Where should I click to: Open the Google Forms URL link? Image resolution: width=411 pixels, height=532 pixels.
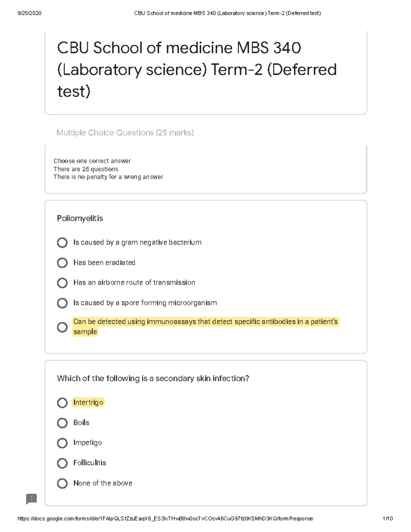tap(166, 518)
